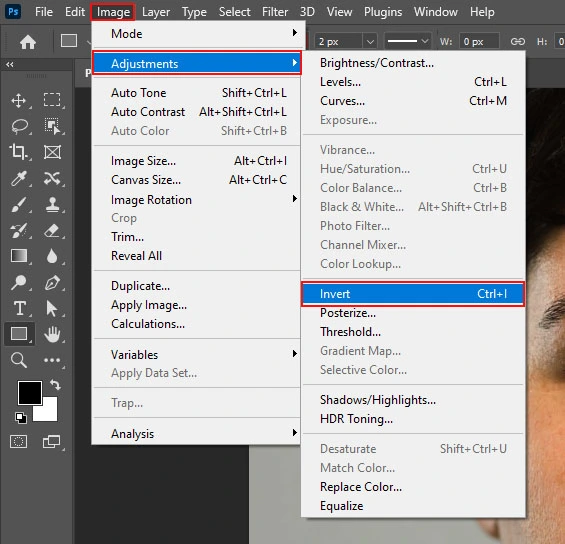Image resolution: width=565 pixels, height=544 pixels.
Task: Select the Path Selection tool
Action: (52, 309)
